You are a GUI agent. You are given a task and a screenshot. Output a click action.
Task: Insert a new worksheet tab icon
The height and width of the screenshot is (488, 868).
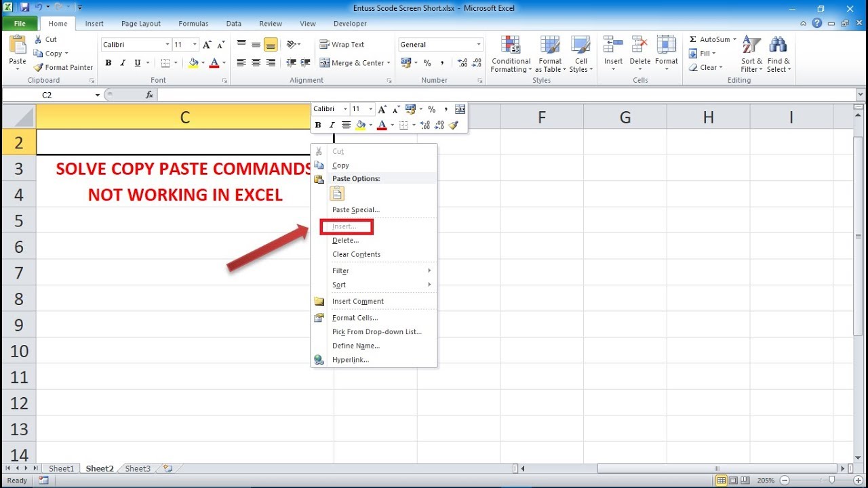[x=167, y=468]
